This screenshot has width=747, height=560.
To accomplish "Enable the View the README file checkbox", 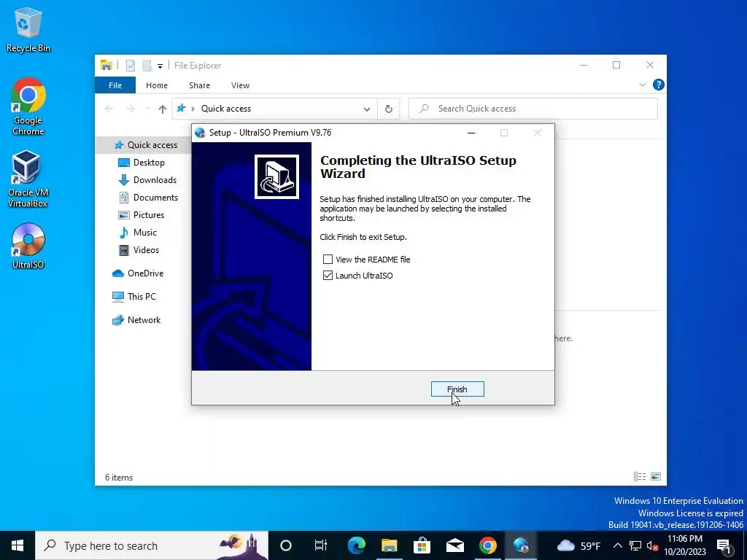I will pos(328,259).
